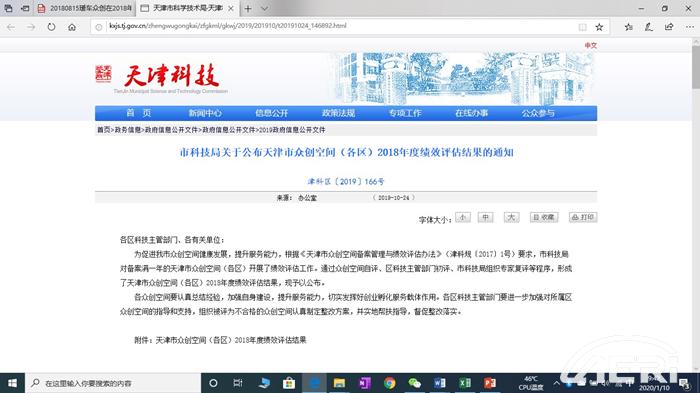Open the 在线办事 navigation item
The image size is (700, 393).
tap(471, 113)
